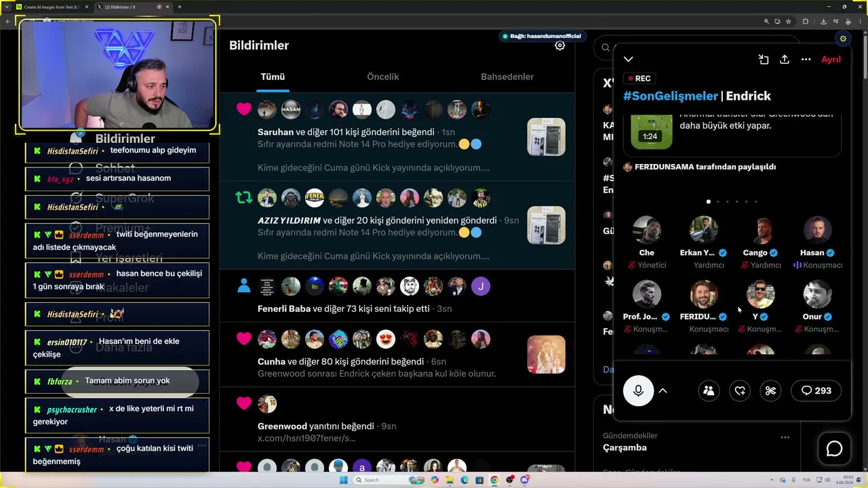Go back with the browser back arrow
This screenshot has height=488, width=868.
pos(7,21)
